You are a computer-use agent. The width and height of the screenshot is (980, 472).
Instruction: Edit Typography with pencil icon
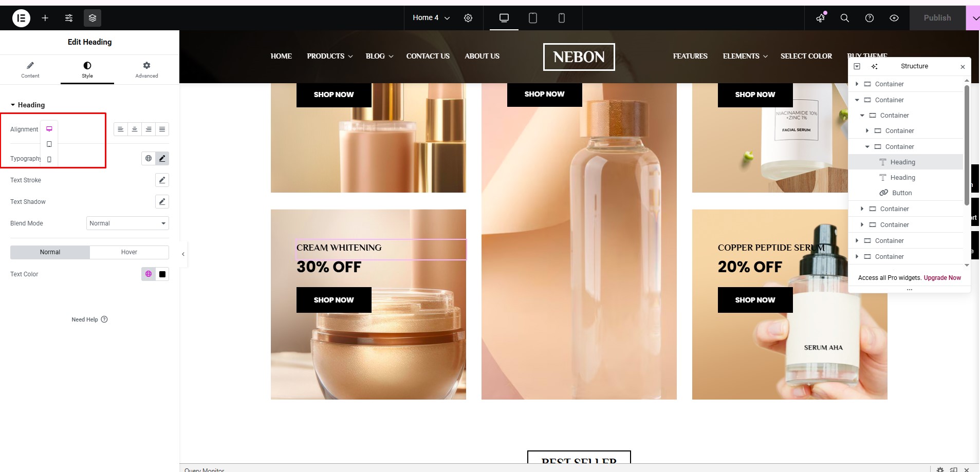(162, 158)
